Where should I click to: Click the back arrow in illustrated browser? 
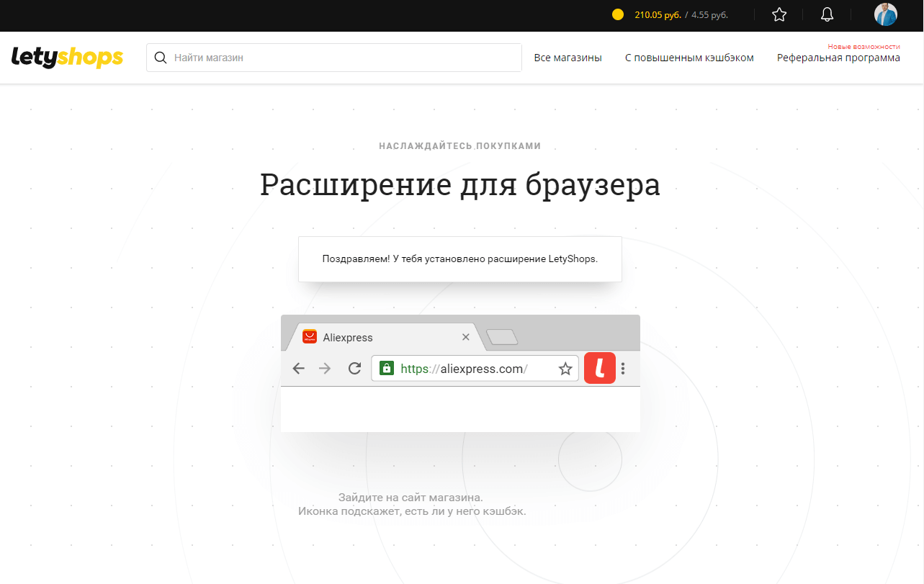pyautogui.click(x=298, y=369)
